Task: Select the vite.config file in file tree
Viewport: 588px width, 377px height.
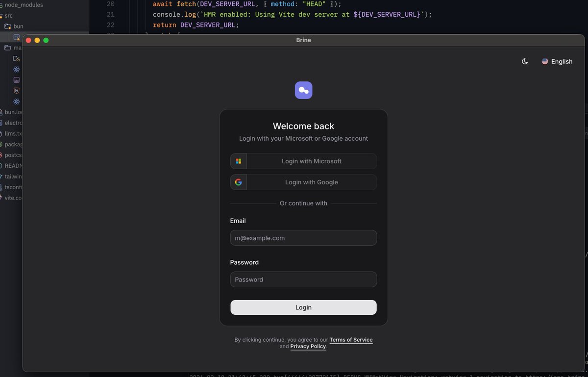Action: (11, 198)
